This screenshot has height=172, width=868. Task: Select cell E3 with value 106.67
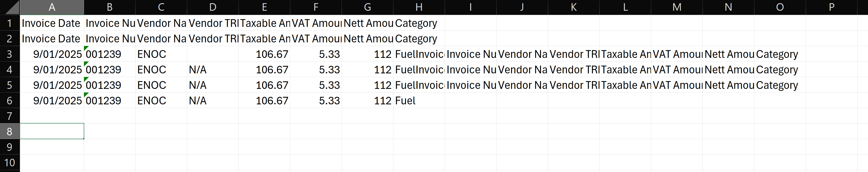click(x=264, y=54)
